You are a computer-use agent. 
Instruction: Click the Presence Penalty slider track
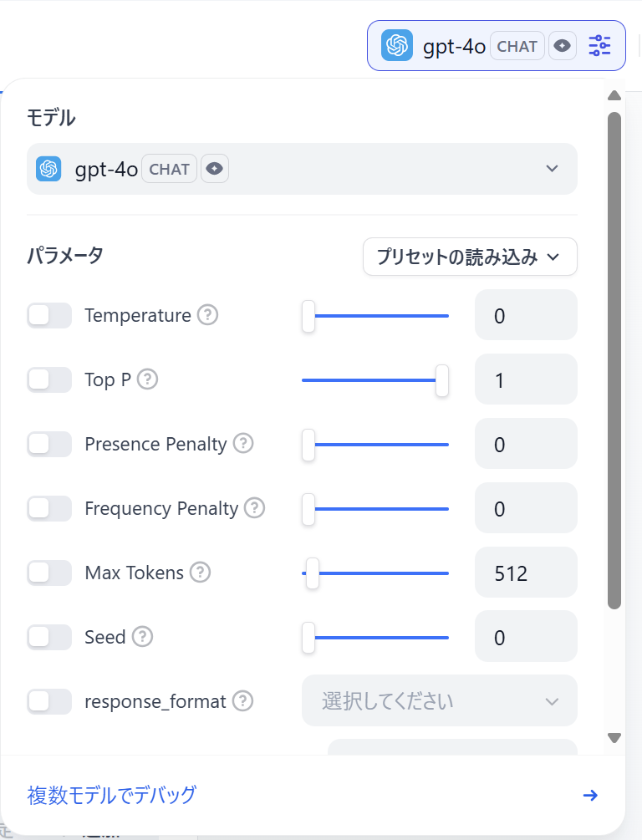[375, 444]
